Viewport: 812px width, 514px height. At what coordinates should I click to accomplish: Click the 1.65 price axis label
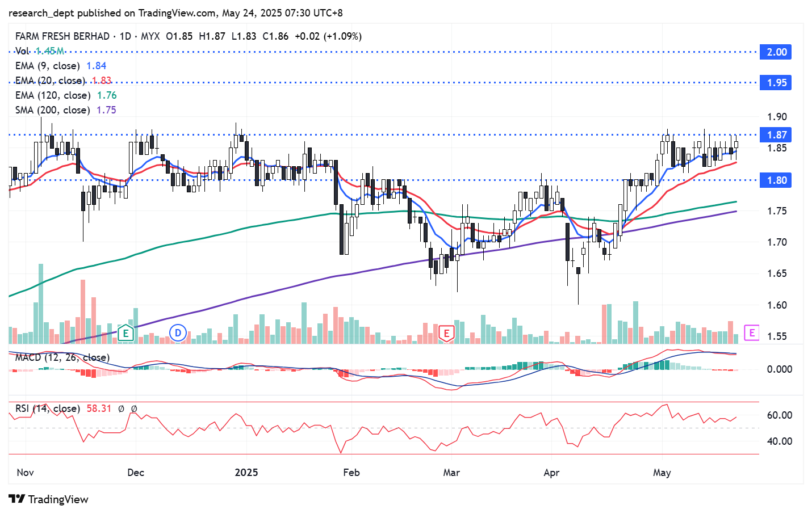click(777, 273)
